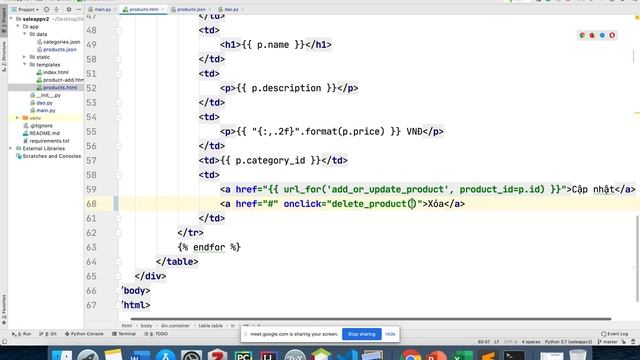Open Trash in the Dock
Screen dimensions: 640x360
[578, 355]
